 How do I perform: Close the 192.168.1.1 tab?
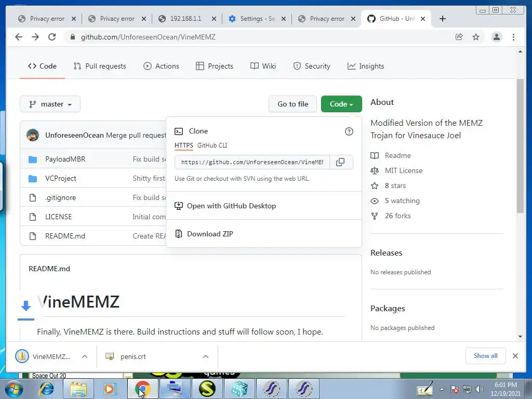pos(214,19)
